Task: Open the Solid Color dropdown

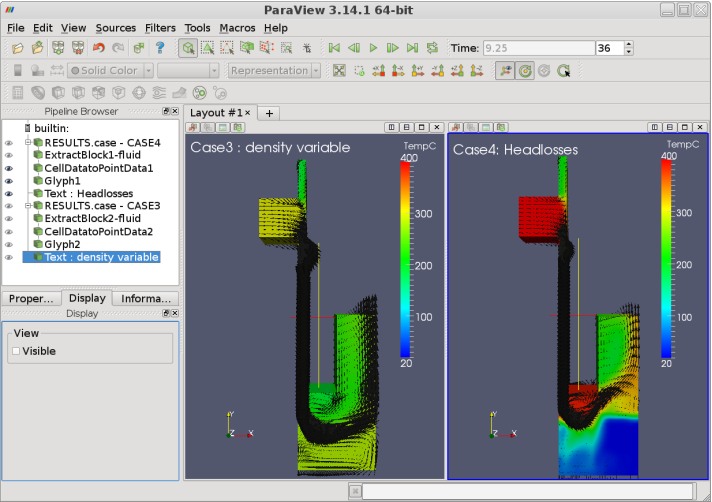Action: pos(110,71)
